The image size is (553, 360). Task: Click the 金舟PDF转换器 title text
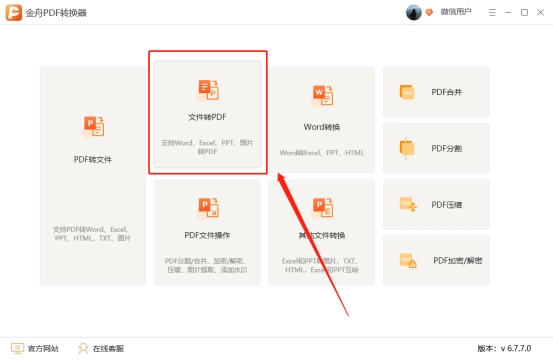coord(56,13)
